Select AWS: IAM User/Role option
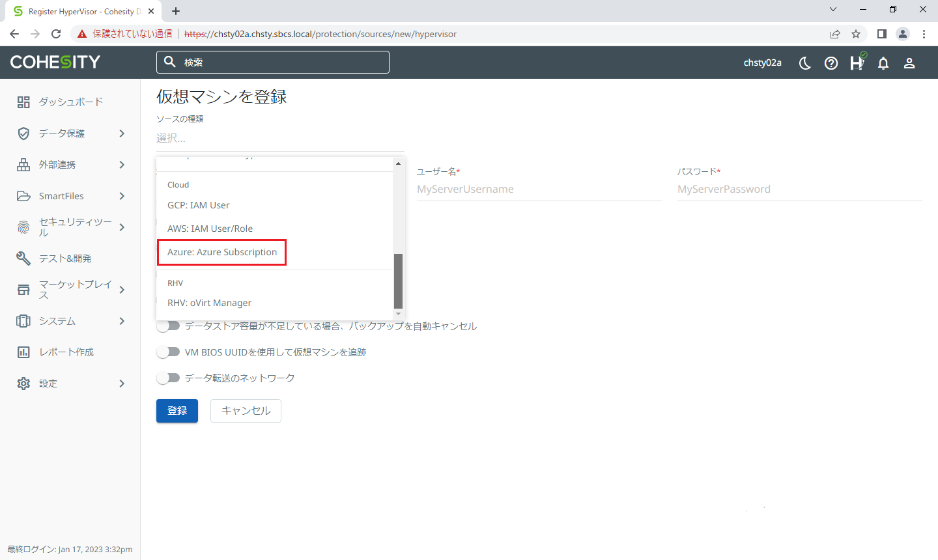 pos(274,229)
